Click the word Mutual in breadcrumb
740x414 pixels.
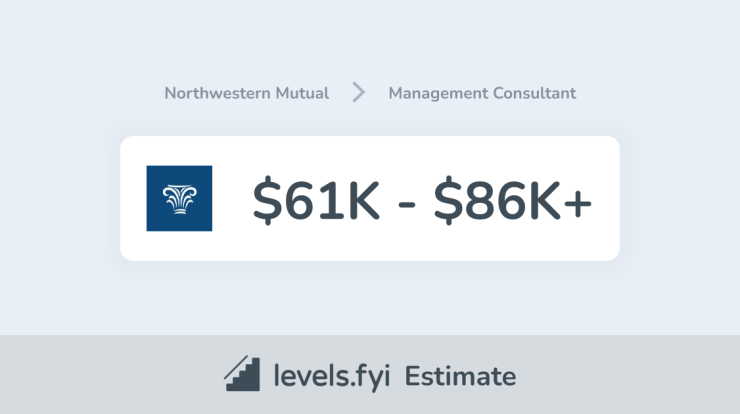point(302,93)
